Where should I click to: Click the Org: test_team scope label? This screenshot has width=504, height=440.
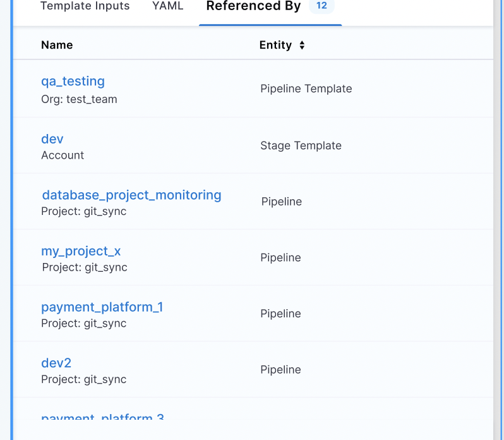79,99
